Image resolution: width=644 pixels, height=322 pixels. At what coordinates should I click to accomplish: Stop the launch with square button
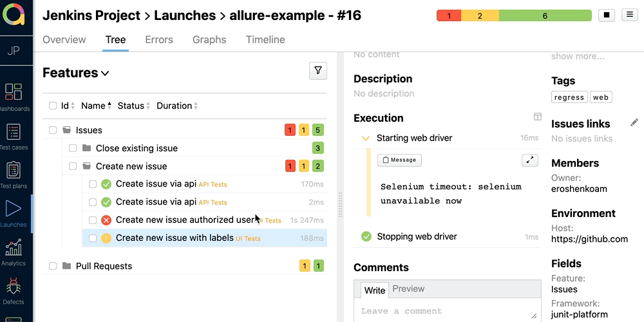point(606,15)
